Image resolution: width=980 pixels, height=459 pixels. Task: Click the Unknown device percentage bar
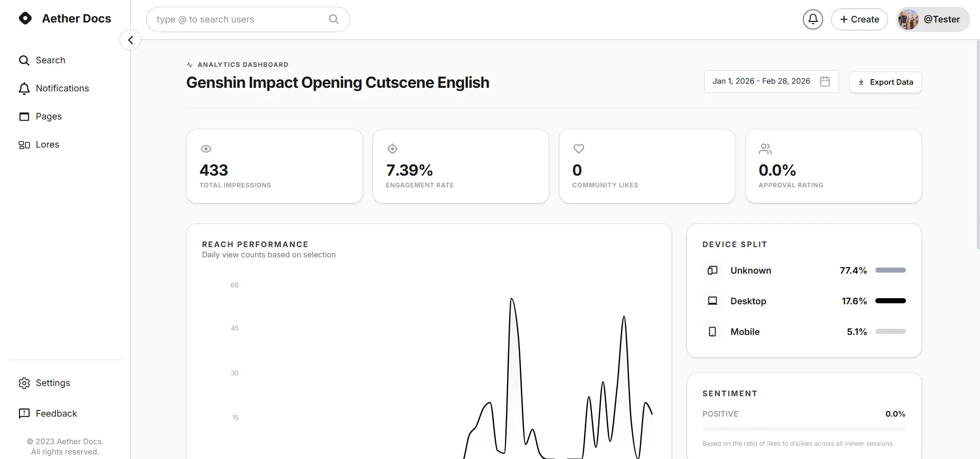pyautogui.click(x=890, y=270)
